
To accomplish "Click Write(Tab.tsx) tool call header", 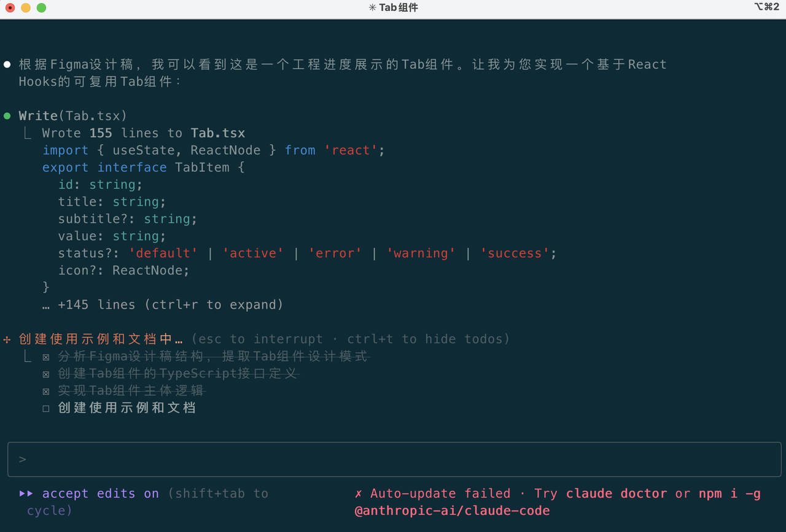I will point(72,116).
